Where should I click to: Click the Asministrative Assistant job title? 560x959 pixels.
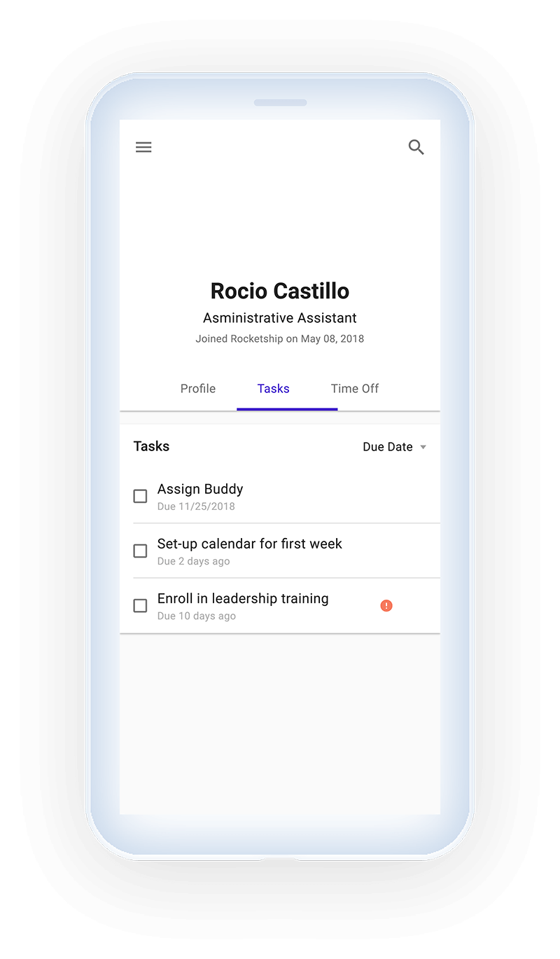(x=280, y=318)
